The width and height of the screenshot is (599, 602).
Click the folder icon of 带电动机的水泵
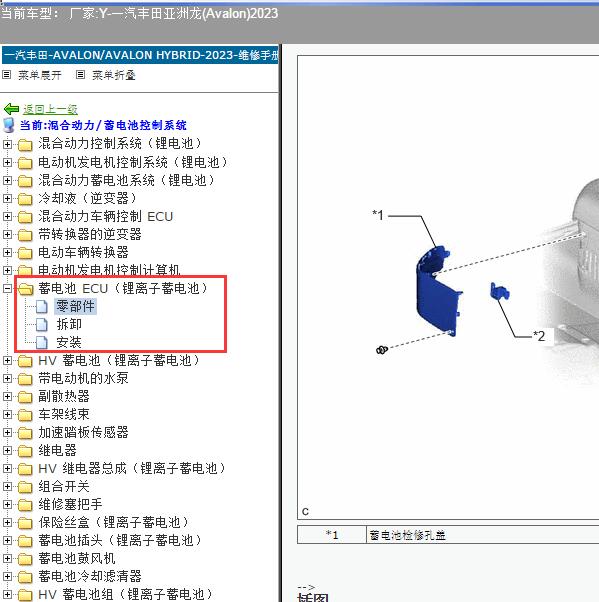point(25,379)
